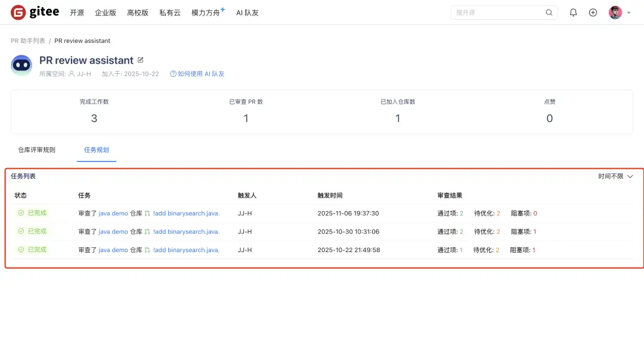Open !add binarysearch.java. PR in 2025-10-22 row
This screenshot has width=644, height=363.
pyautogui.click(x=187, y=250)
